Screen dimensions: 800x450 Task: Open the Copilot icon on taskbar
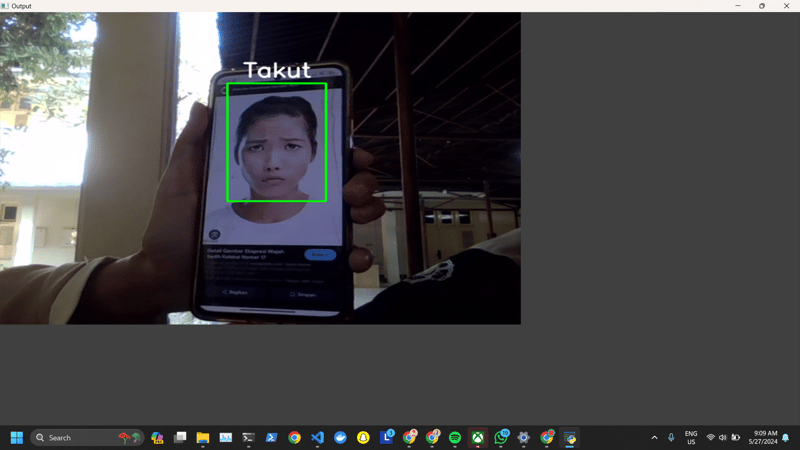pos(157,438)
